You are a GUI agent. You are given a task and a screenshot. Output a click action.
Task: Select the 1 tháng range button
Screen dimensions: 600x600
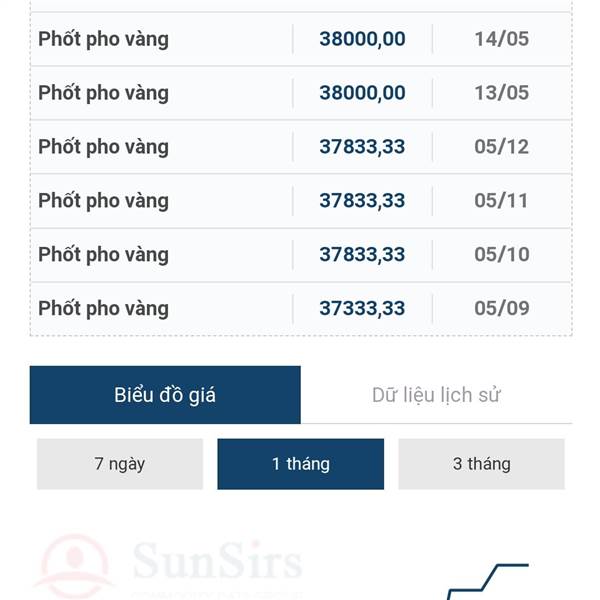(300, 464)
